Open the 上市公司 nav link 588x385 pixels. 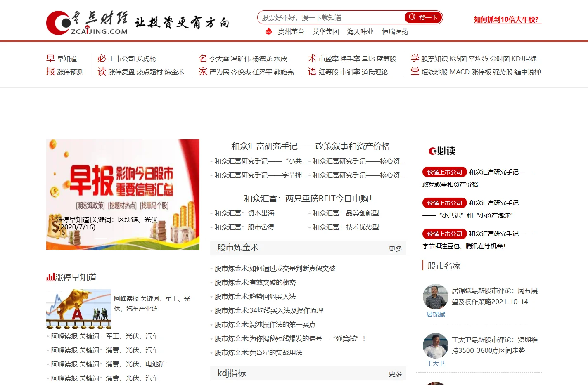121,59
